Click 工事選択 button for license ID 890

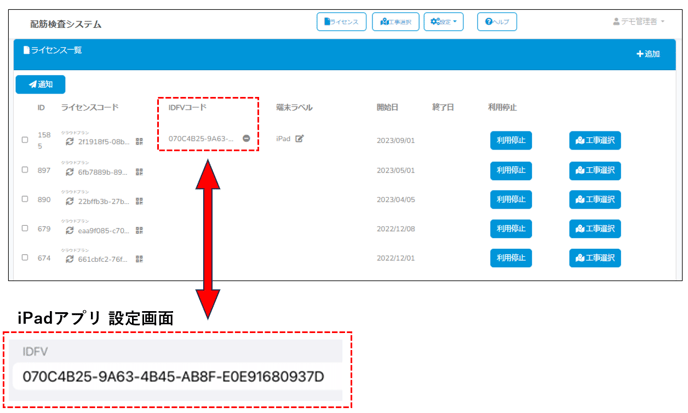(595, 199)
